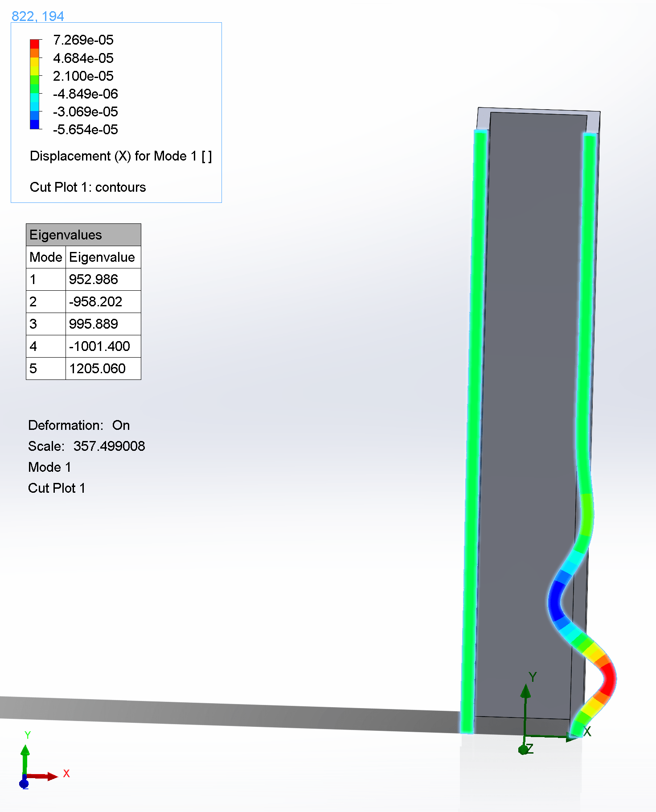
Task: Click the Cut Plot 1 annotation text
Action: coord(57,488)
